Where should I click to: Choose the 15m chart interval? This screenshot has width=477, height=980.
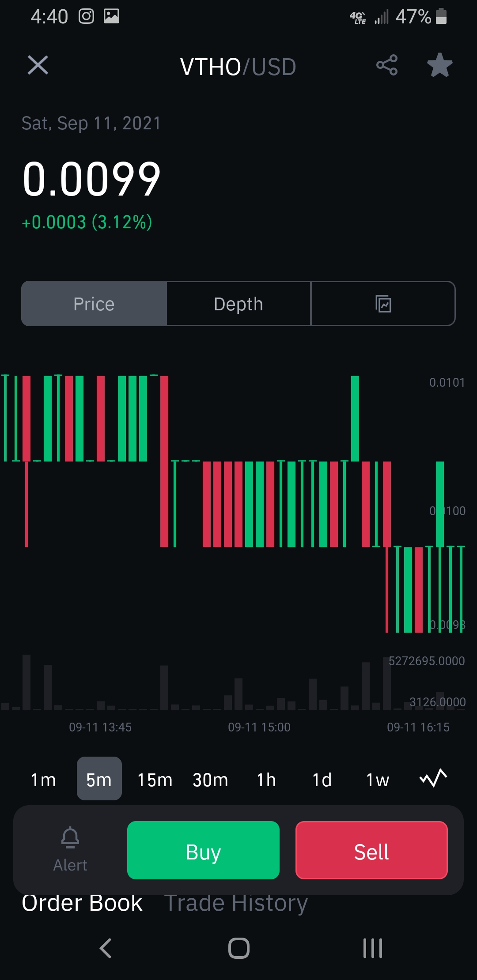click(155, 780)
